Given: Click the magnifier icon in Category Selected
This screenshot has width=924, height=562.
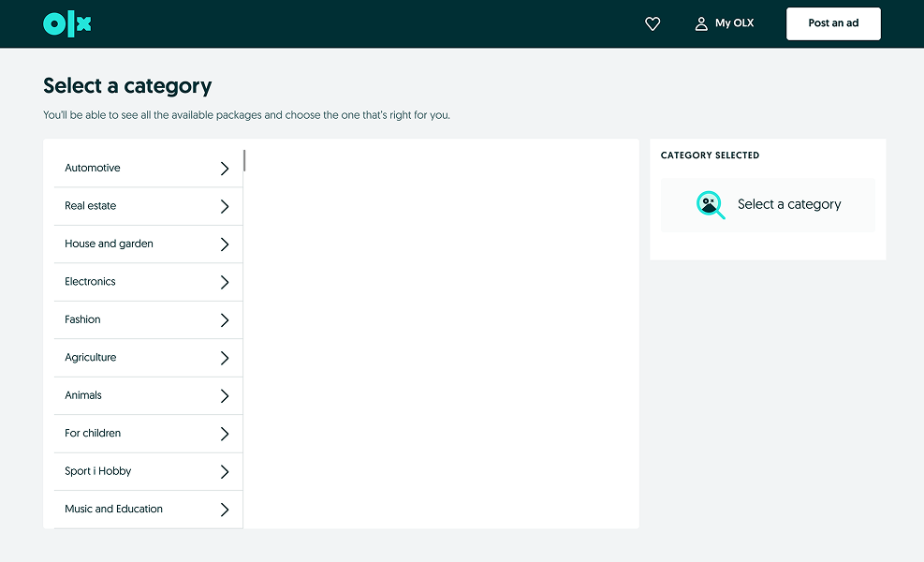Looking at the screenshot, I should 711,204.
